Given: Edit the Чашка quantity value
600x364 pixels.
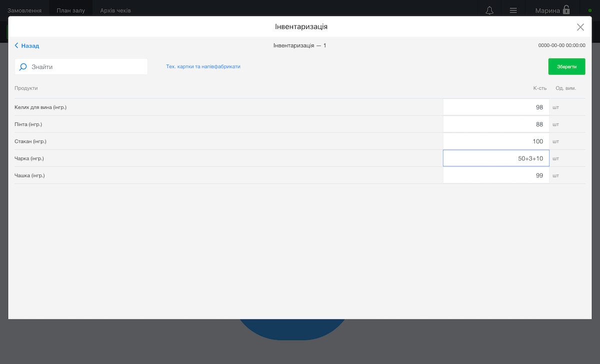Looking at the screenshot, I should pyautogui.click(x=495, y=175).
